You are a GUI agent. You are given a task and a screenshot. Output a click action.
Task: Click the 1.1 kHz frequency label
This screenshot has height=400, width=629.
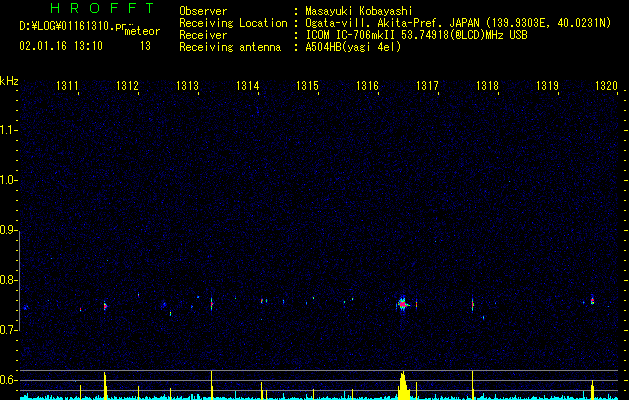(x=8, y=130)
